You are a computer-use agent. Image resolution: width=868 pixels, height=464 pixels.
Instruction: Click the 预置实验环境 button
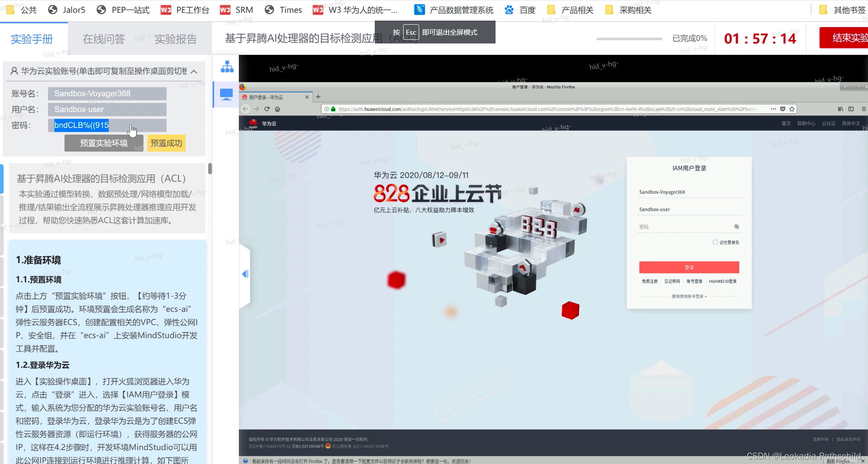[104, 143]
